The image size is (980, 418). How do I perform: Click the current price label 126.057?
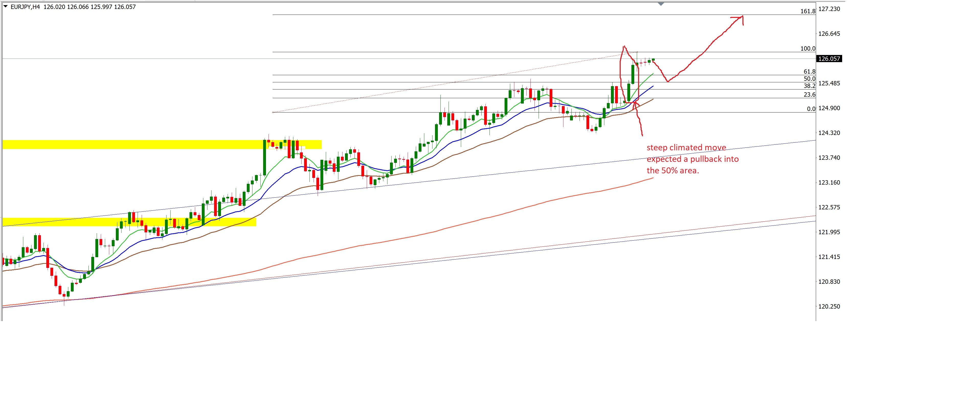[x=829, y=59]
